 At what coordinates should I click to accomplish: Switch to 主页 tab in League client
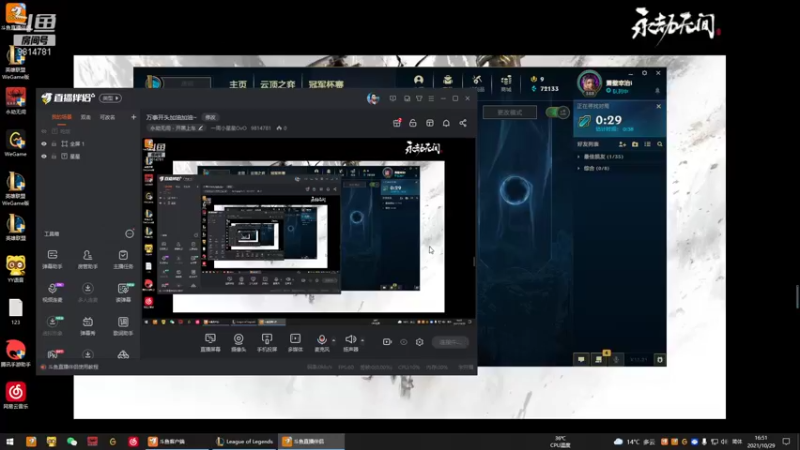point(238,84)
